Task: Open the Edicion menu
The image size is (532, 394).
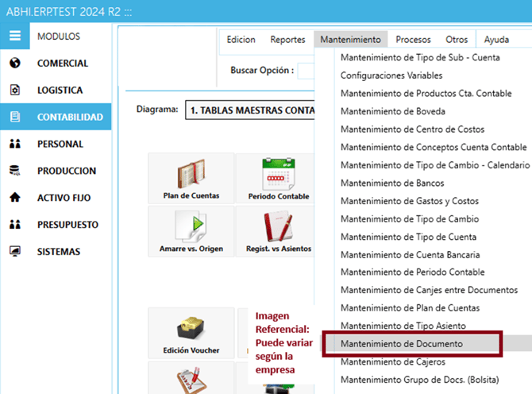Action: coord(241,40)
